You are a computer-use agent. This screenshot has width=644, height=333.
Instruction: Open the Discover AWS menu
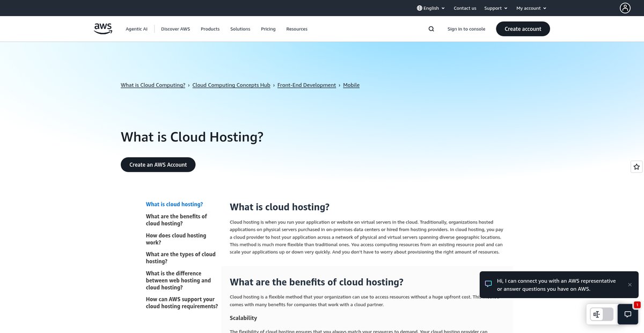click(x=175, y=29)
